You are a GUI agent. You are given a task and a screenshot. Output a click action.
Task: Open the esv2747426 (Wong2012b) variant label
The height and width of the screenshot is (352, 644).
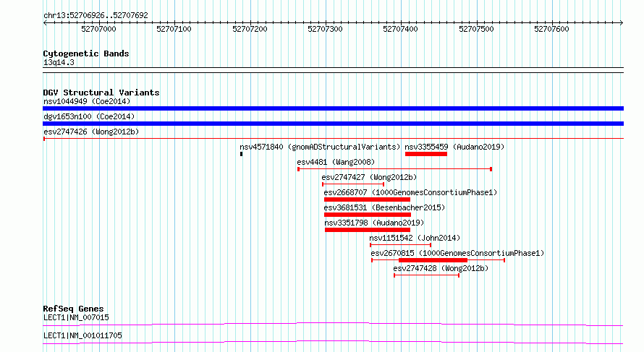[91, 132]
